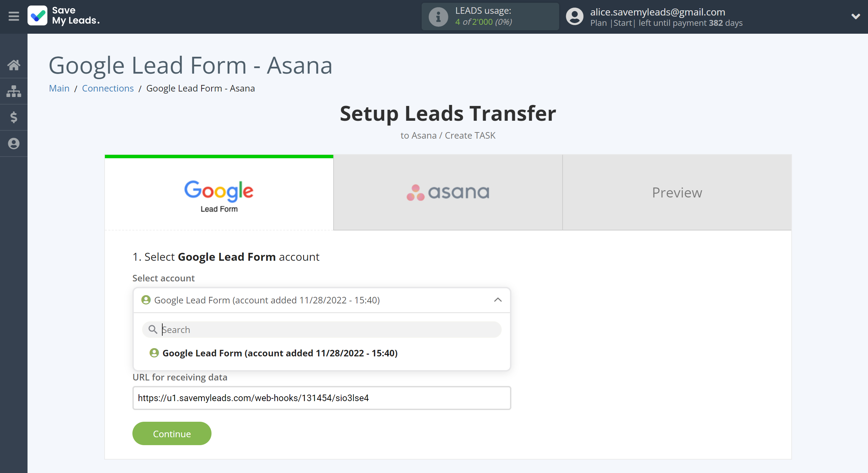
Task: Click the Main breadcrumb link
Action: (59, 88)
